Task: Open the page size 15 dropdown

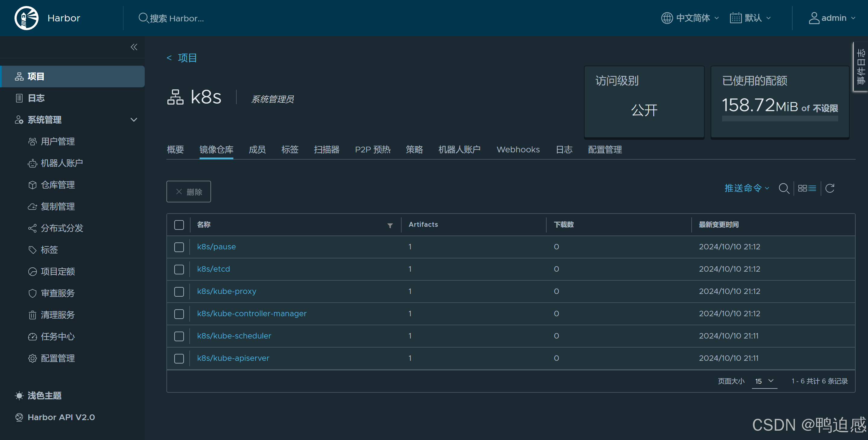Action: (x=764, y=381)
